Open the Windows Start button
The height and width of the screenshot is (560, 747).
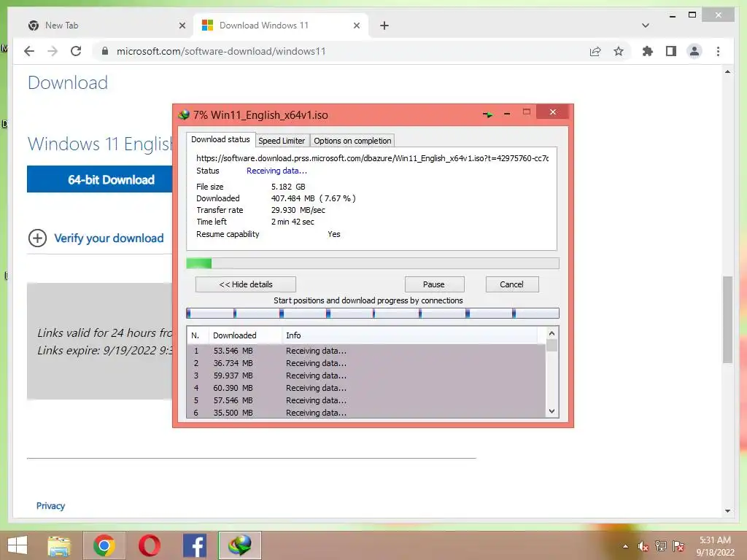pos(18,545)
